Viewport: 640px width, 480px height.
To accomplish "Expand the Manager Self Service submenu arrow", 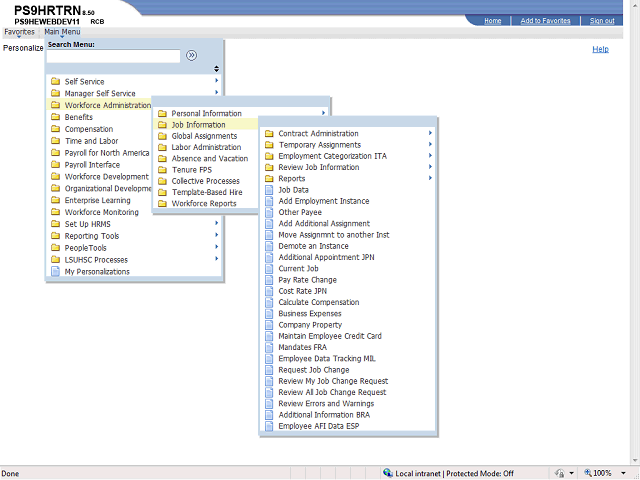I will click(x=217, y=93).
